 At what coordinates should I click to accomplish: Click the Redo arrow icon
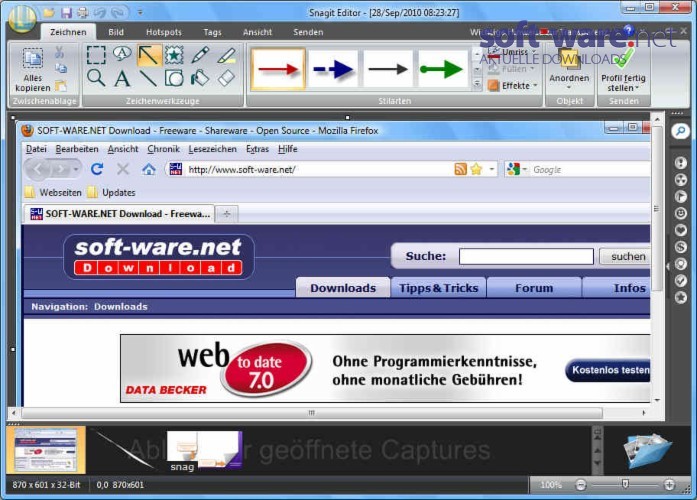(118, 12)
